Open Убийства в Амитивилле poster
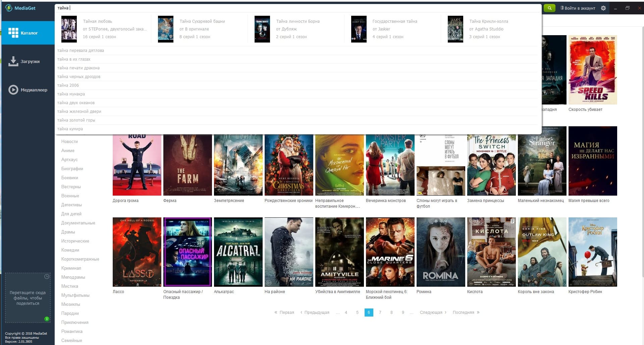The width and height of the screenshot is (644, 345). tap(339, 252)
